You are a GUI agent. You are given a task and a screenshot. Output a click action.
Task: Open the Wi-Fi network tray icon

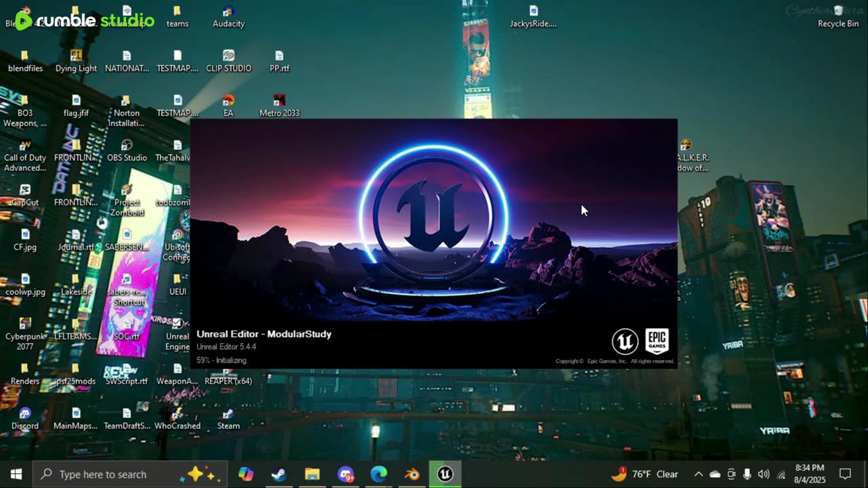pos(781,474)
